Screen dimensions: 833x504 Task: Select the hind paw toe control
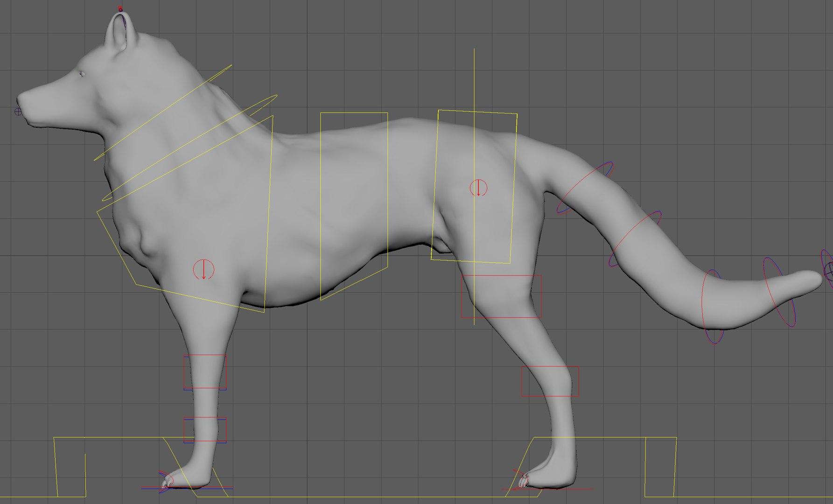coord(520,480)
